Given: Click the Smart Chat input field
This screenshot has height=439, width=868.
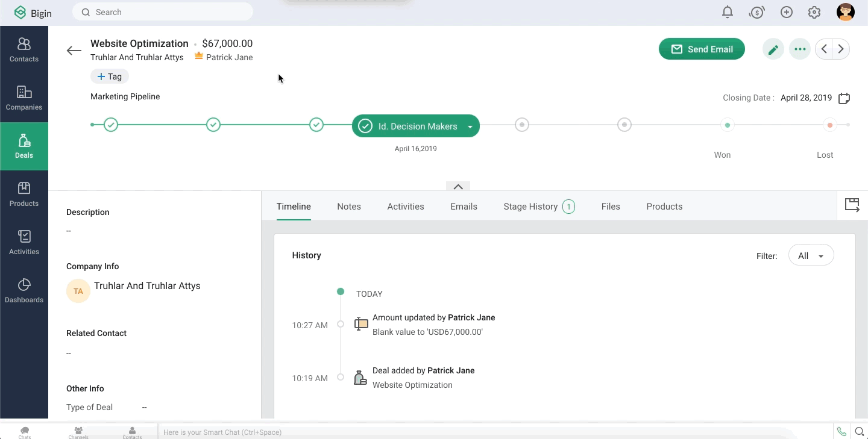Looking at the screenshot, I should click(494, 432).
